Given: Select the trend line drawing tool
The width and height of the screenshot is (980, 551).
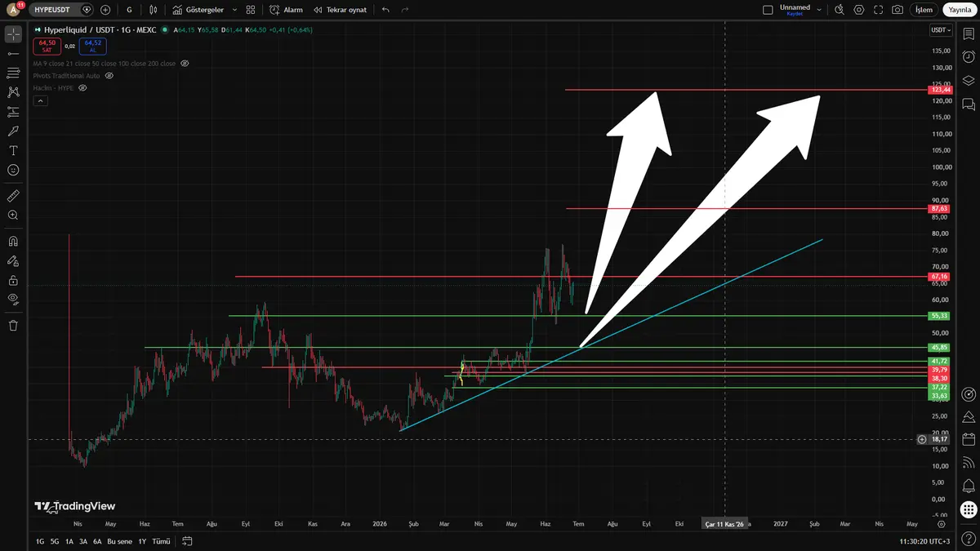Looking at the screenshot, I should pyautogui.click(x=13, y=53).
